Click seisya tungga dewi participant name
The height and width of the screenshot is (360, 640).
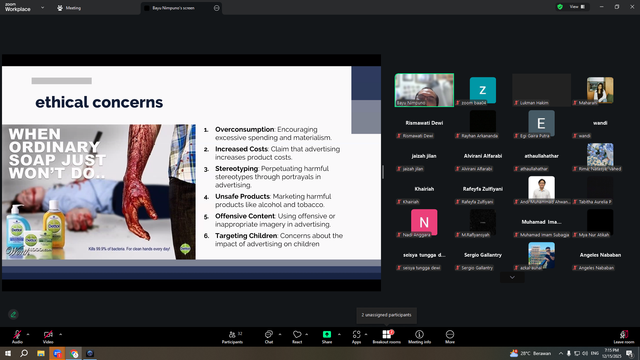pos(424,255)
